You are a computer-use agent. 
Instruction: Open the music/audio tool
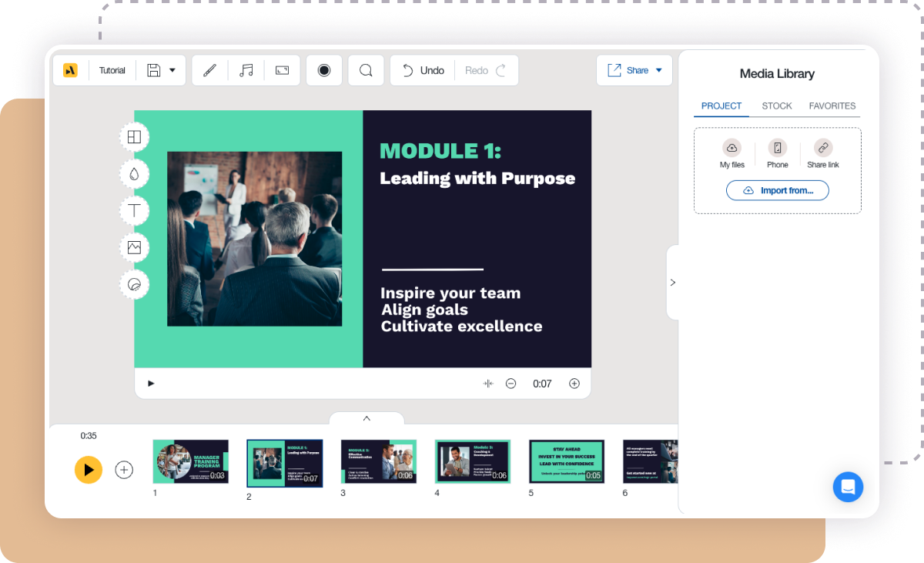(246, 70)
